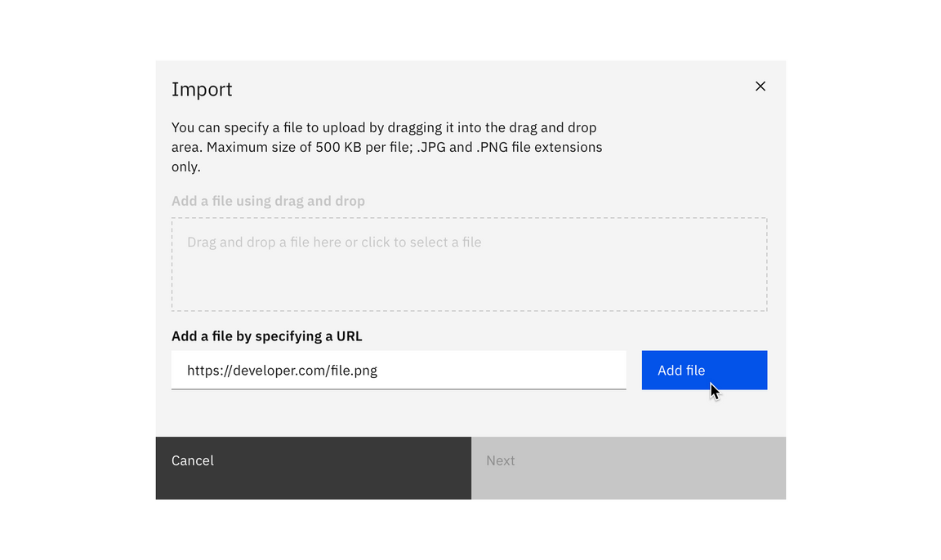Click the 'Add a file using drag and drop' label
This screenshot has width=941, height=560.
click(268, 201)
